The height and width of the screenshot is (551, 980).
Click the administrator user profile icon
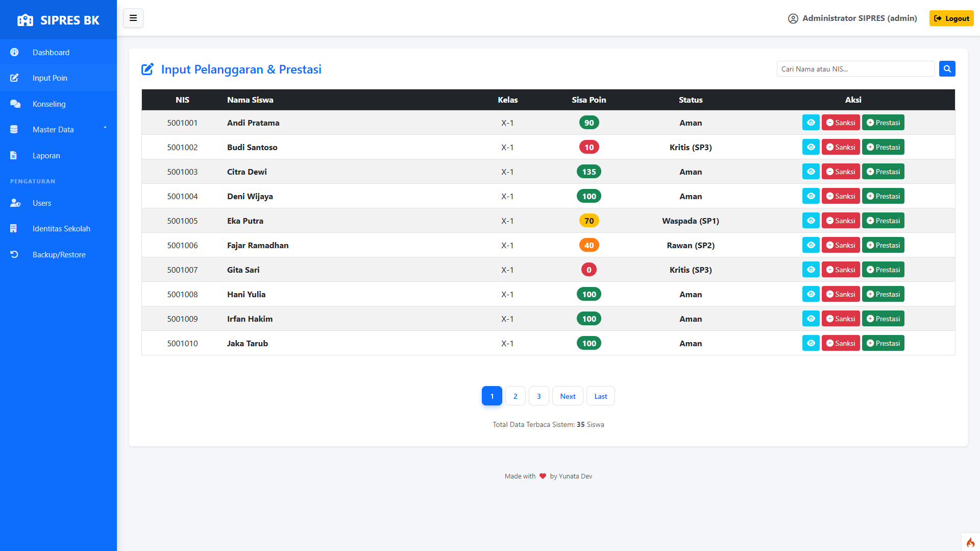[x=793, y=19]
